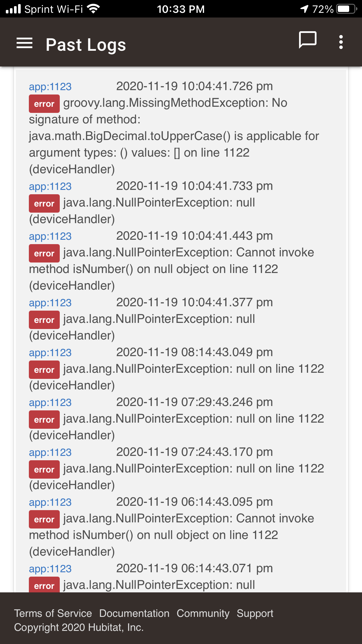This screenshot has width=362, height=644.
Task: Click error badge on 07:24:43.170 pm entry
Action: [x=44, y=469]
